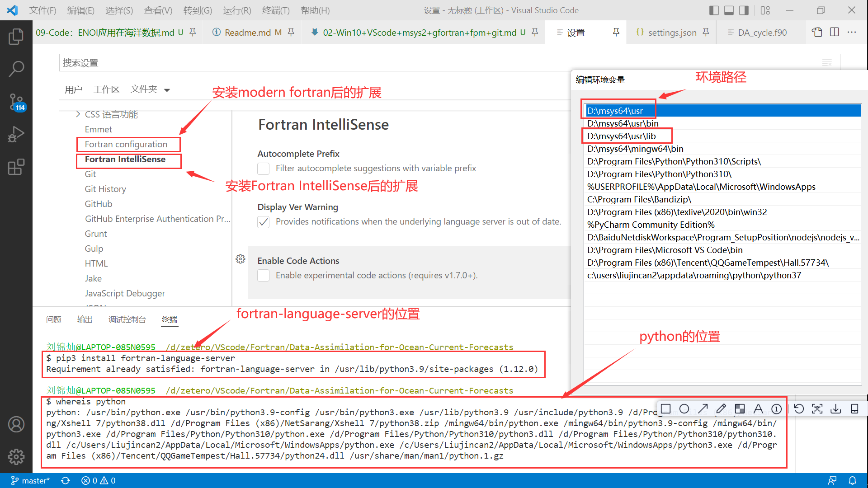Image resolution: width=868 pixels, height=488 pixels.
Task: Open the Explorer view in activity bar
Action: 16,36
